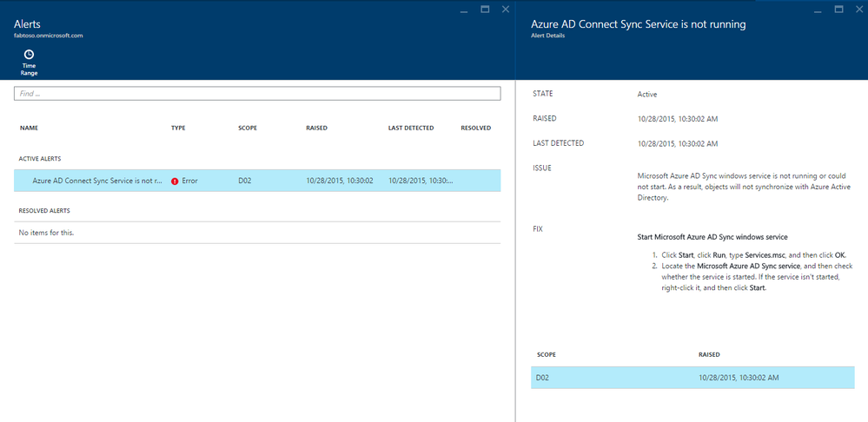Sort alerts by LAST DETECTED column

[x=411, y=128]
